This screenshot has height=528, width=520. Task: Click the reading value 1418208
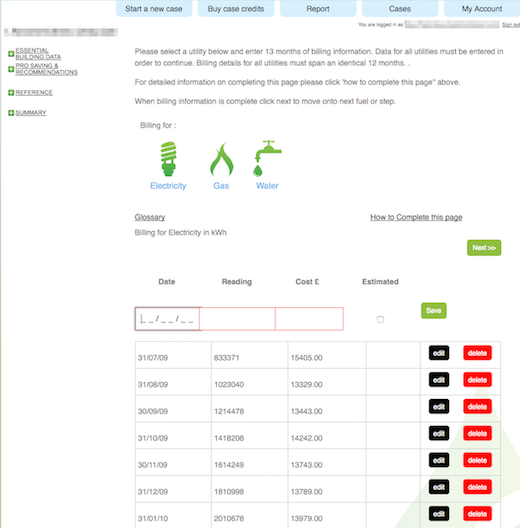[x=229, y=438]
